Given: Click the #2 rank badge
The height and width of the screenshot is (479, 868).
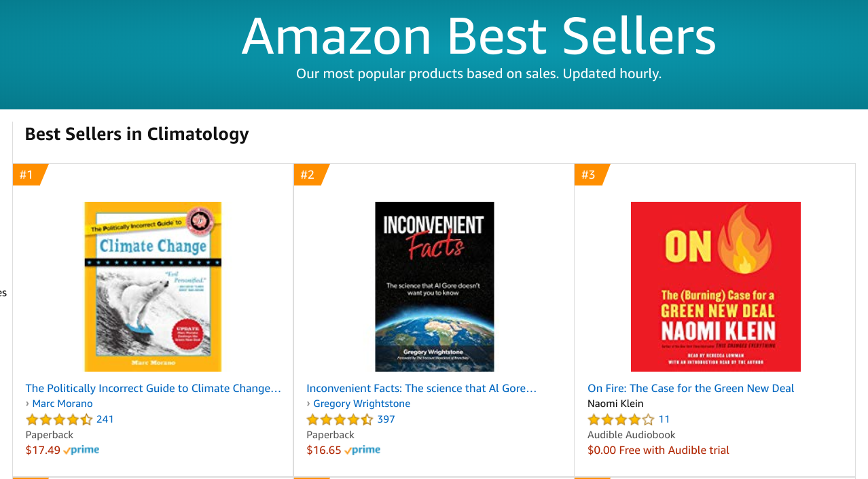Looking at the screenshot, I should point(308,175).
